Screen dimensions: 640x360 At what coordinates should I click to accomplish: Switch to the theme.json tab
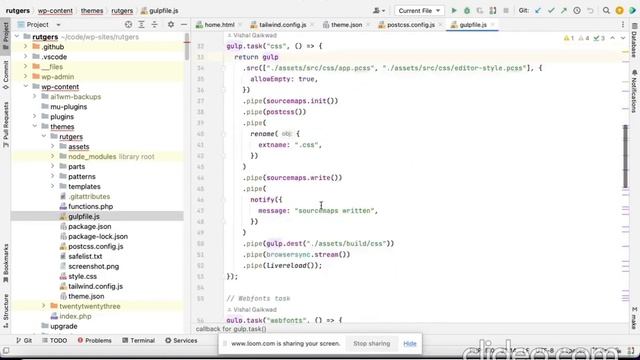(x=346, y=25)
